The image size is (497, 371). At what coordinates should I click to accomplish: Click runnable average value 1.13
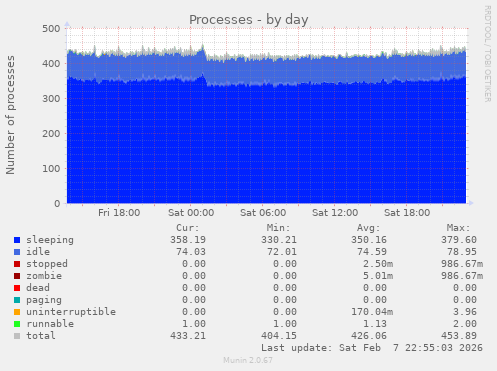click(x=375, y=324)
